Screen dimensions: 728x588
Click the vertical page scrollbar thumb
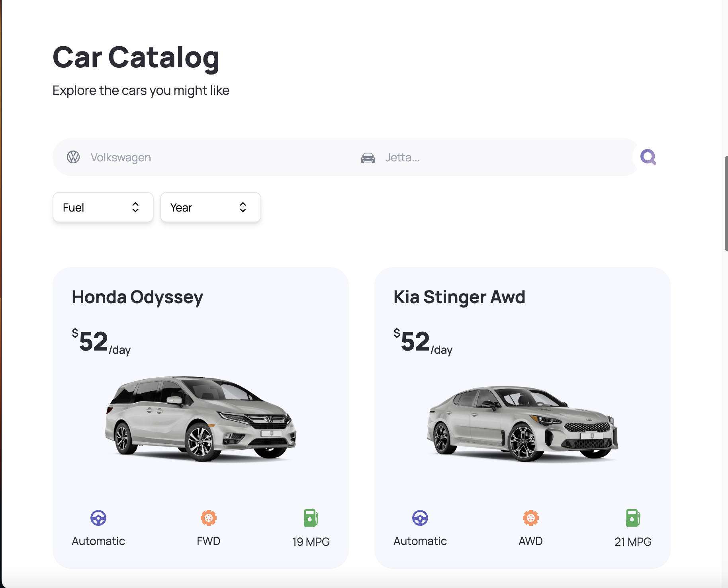point(726,204)
